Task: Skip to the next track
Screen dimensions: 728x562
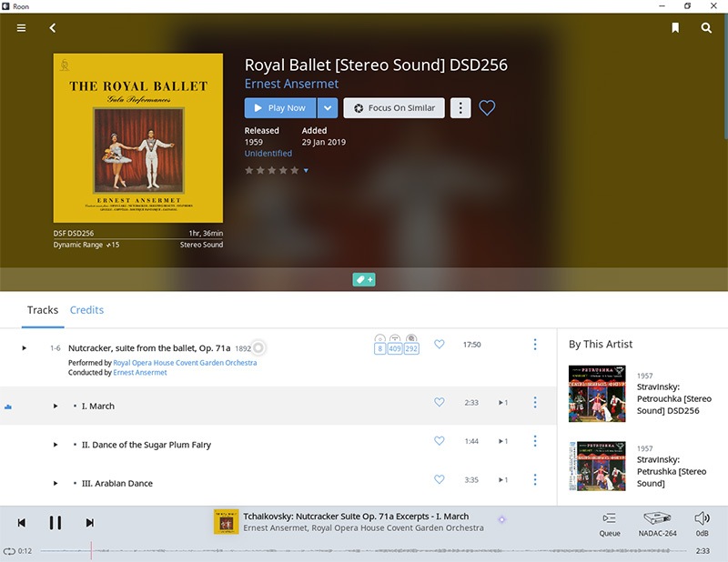Action: pyautogui.click(x=90, y=523)
